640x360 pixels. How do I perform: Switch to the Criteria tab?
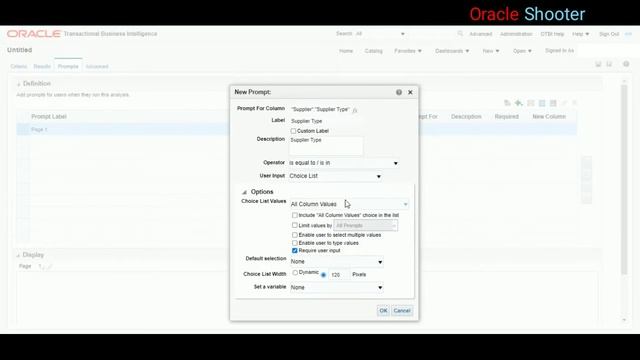coord(19,67)
